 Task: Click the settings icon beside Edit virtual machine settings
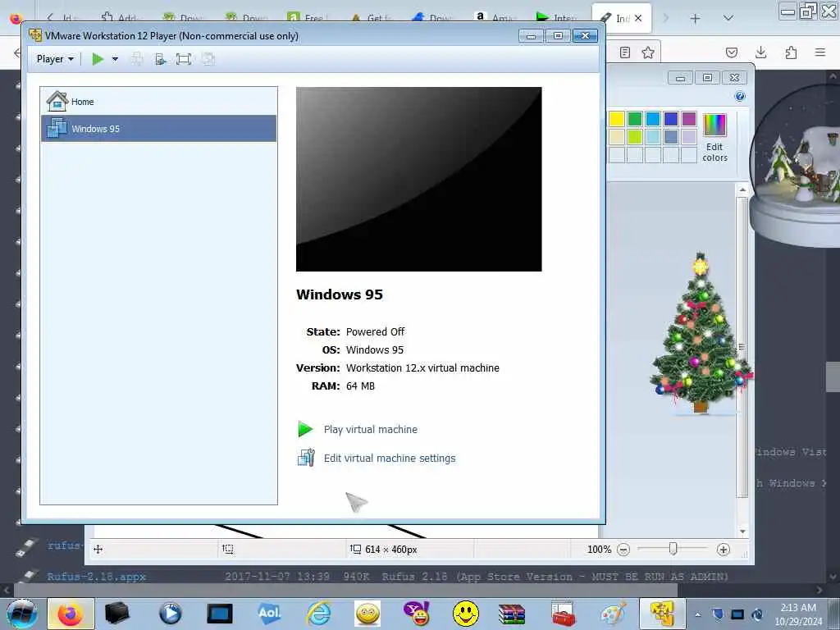coord(306,458)
